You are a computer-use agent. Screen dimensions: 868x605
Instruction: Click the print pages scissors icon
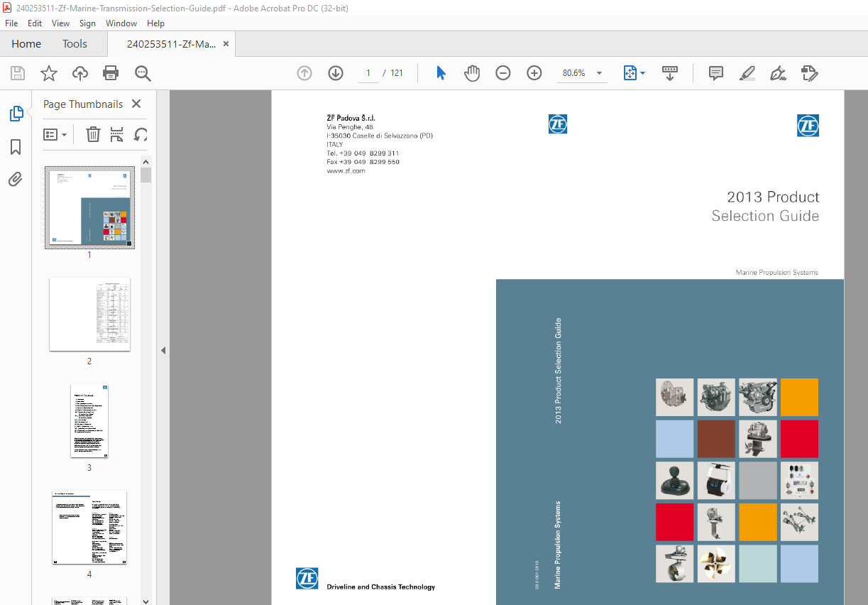117,134
